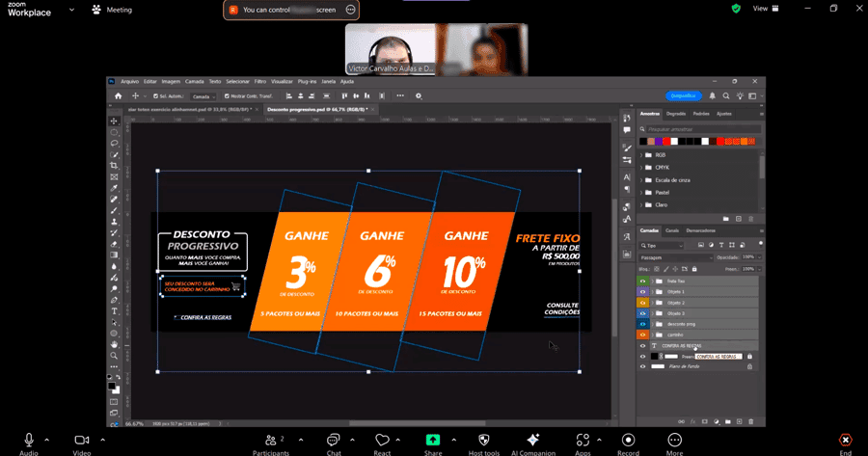
Task: Create new layer icon in Layers panel
Action: pos(739,421)
